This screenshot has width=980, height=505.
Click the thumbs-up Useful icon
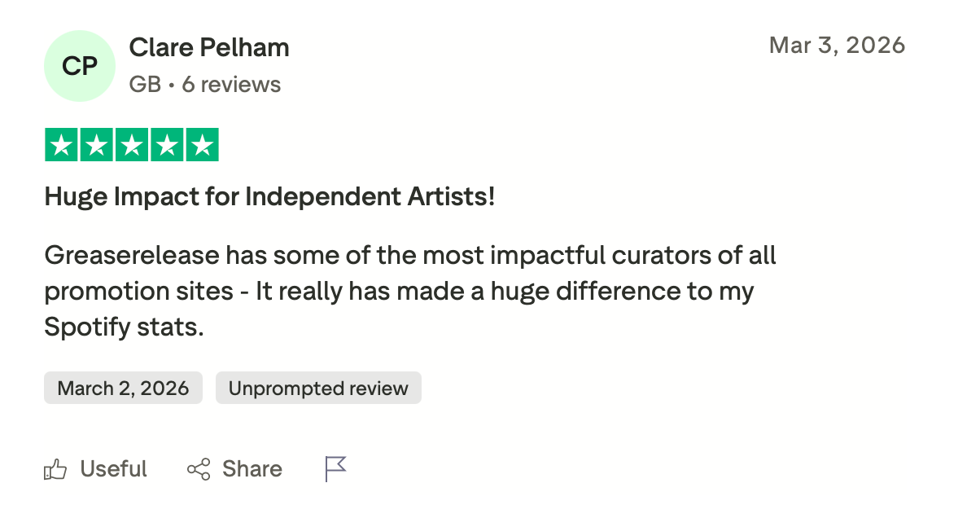point(55,469)
